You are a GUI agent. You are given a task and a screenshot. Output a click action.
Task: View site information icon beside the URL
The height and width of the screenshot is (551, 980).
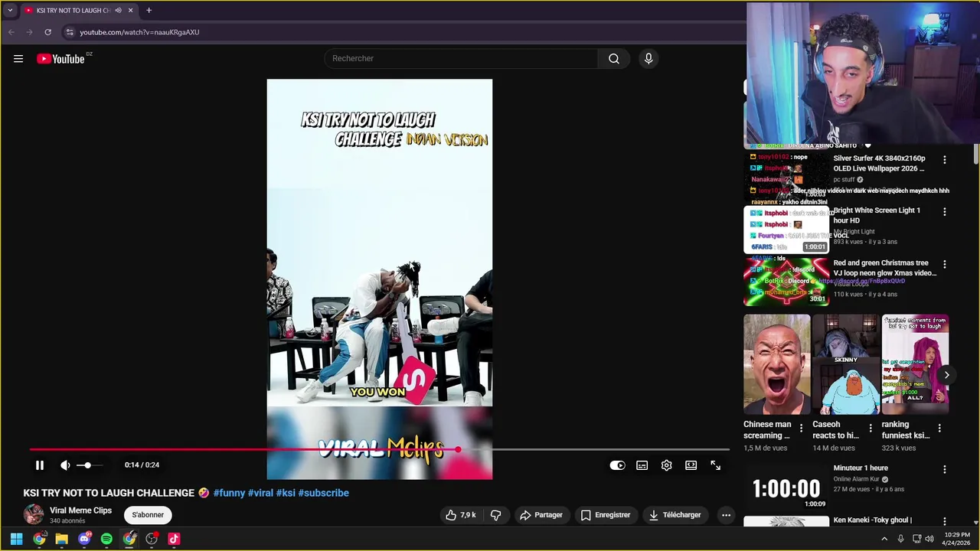pos(69,32)
